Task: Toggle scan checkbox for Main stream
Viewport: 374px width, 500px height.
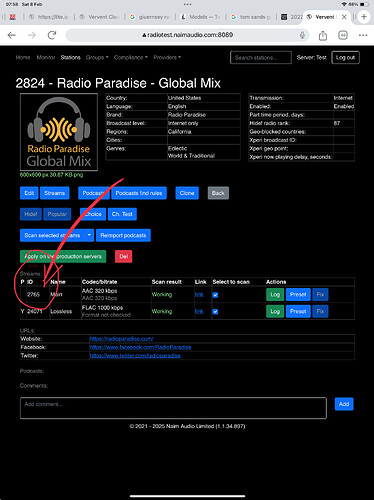Action: tap(215, 295)
